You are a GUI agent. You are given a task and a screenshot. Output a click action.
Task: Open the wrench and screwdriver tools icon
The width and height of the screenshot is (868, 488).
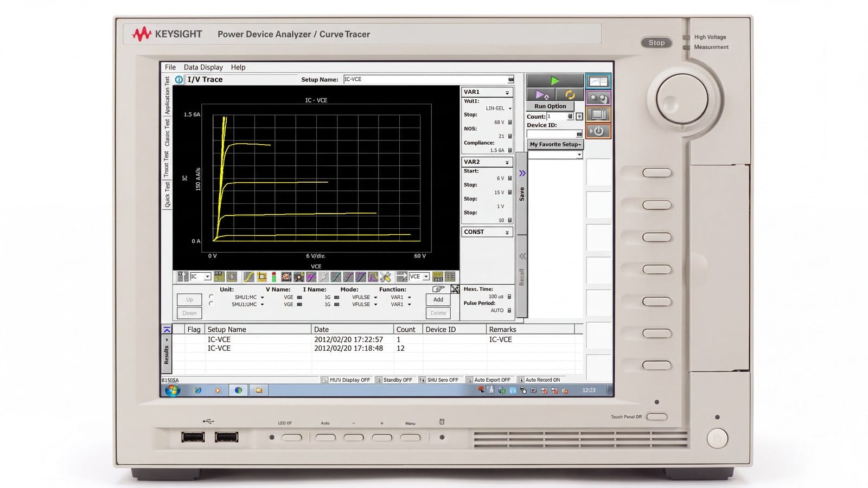385,277
